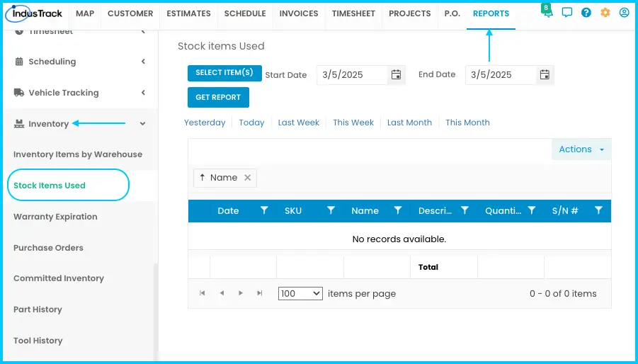The image size is (638, 364).
Task: Click the Start Date input field
Action: tap(353, 75)
